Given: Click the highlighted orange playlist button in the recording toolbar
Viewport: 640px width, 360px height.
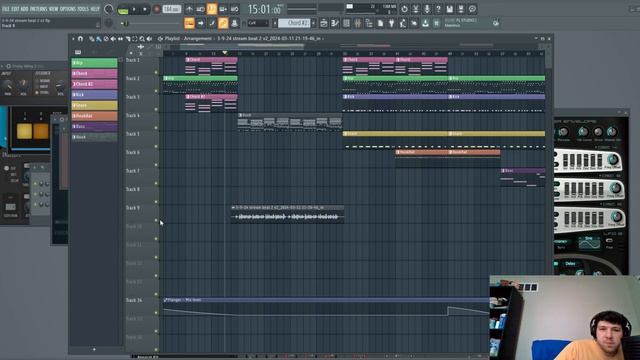Looking at the screenshot, I should pos(189,23).
